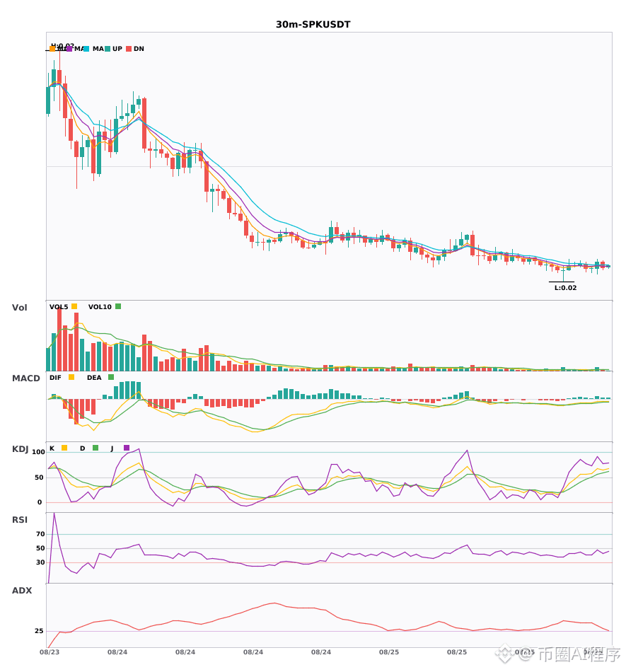The width and height of the screenshot is (626, 672).
Task: Select the yellow VOL5 swatch
Action: 74,306
